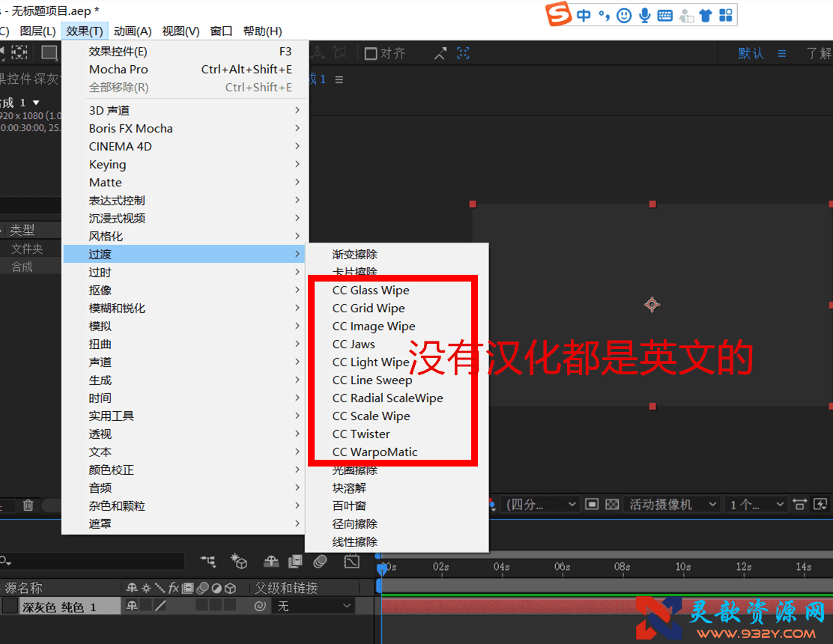Click the current time indicator playhead

[x=382, y=569]
